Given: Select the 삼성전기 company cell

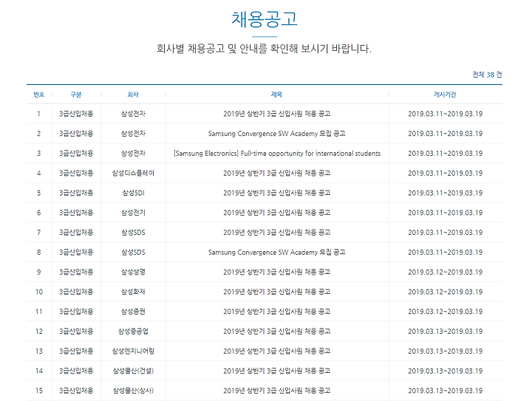Looking at the screenshot, I should click(133, 213).
